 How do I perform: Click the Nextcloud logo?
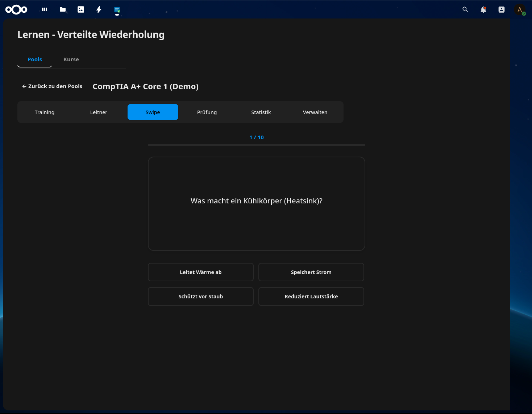point(16,9)
